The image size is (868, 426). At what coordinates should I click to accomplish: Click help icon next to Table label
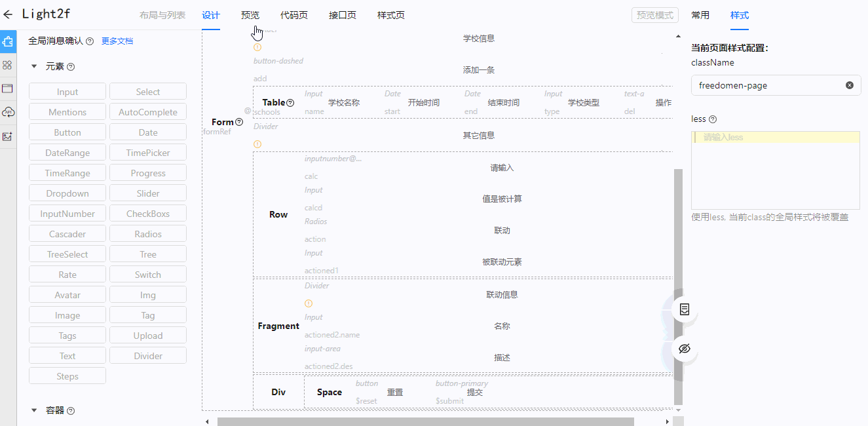pos(290,103)
